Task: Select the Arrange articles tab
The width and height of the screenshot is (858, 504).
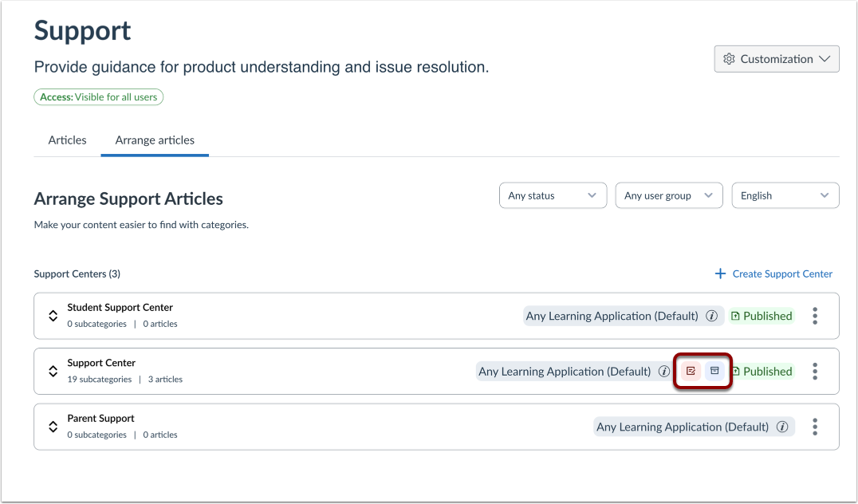Action: pos(155,140)
